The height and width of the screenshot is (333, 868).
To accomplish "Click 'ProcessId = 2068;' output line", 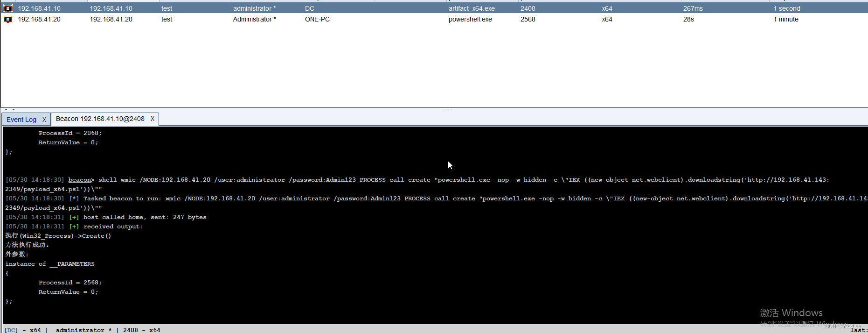I will tap(70, 133).
